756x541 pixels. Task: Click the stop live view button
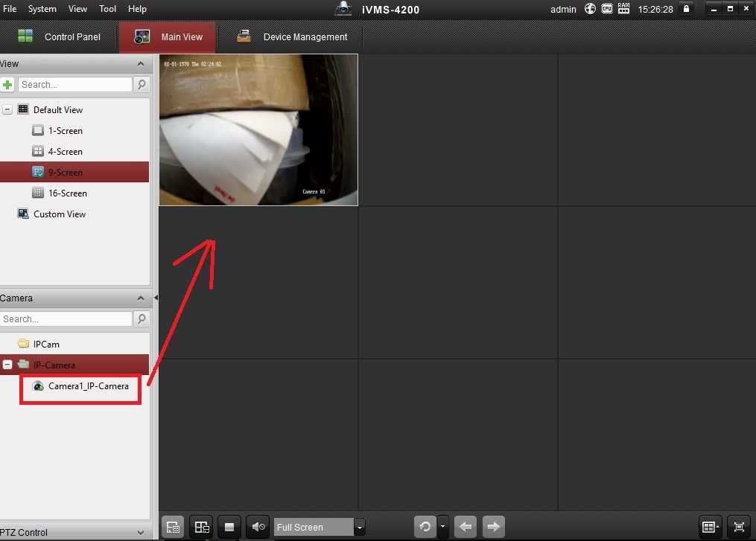coord(229,527)
